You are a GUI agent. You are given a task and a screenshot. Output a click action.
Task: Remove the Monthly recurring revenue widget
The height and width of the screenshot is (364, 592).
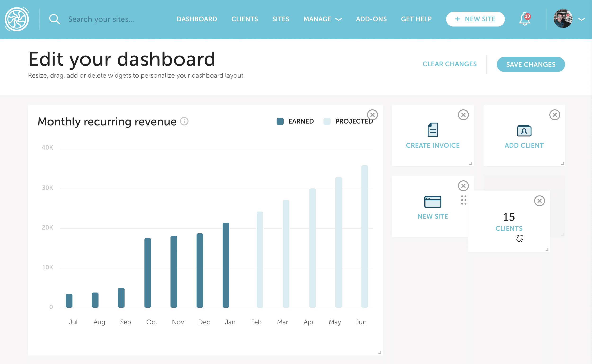pyautogui.click(x=372, y=115)
